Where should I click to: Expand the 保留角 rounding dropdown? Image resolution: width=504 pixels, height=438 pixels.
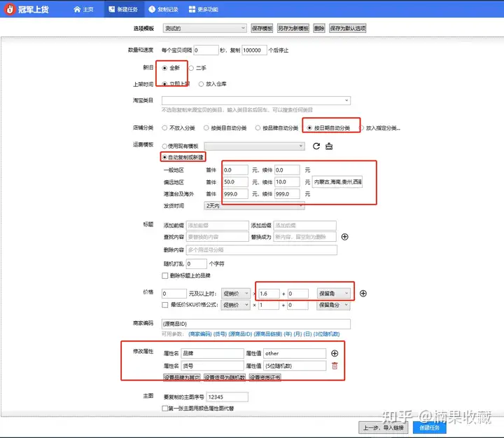tap(333, 294)
